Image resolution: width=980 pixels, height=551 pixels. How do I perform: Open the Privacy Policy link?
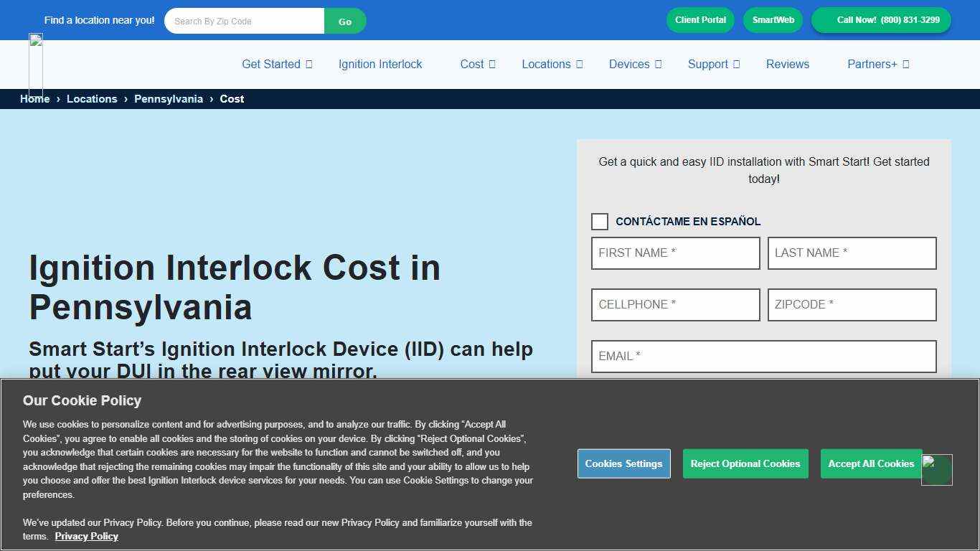click(x=86, y=536)
